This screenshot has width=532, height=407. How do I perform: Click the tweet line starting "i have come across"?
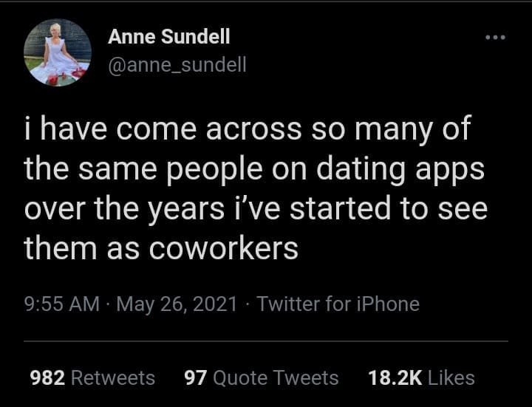click(247, 129)
